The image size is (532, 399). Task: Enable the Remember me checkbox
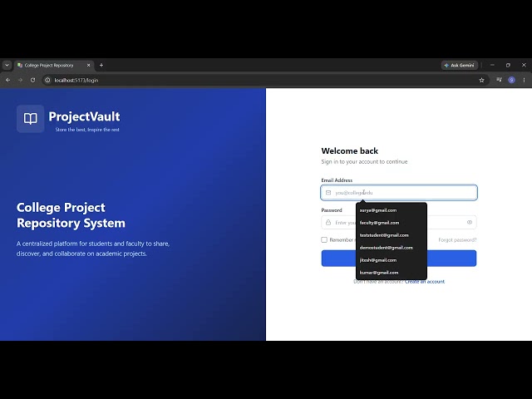(x=324, y=240)
